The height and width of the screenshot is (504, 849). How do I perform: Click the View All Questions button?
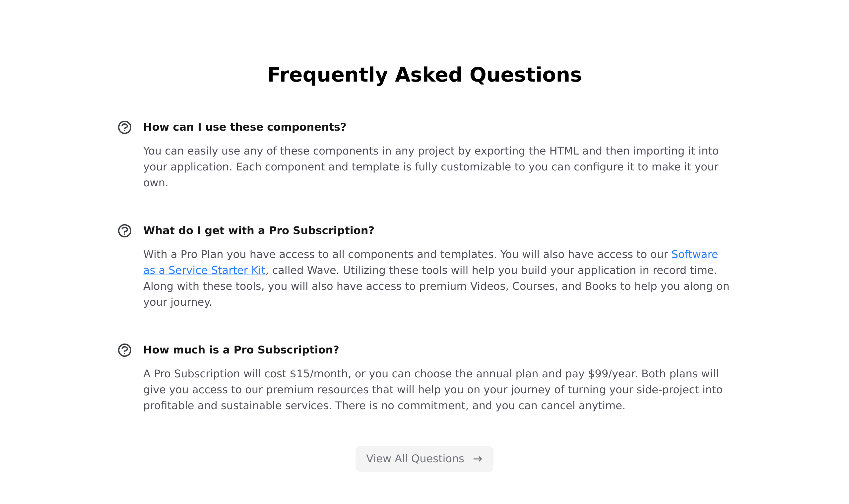(x=424, y=459)
